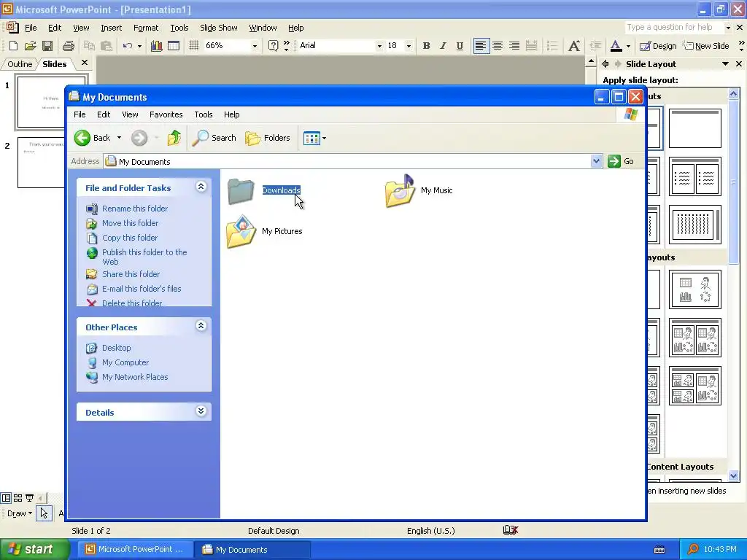Click the Up folder icon in My Documents
This screenshot has width=747, height=560.
(174, 138)
